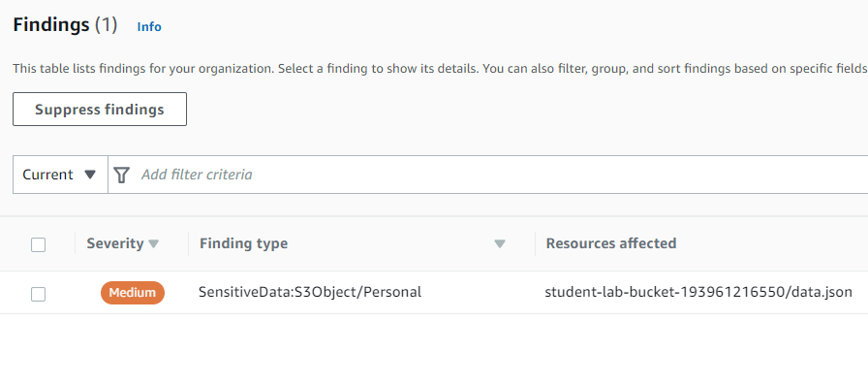Open the SensitiveData:S3Object/Personal finding
Screen dimensions: 868x384
[x=310, y=292]
